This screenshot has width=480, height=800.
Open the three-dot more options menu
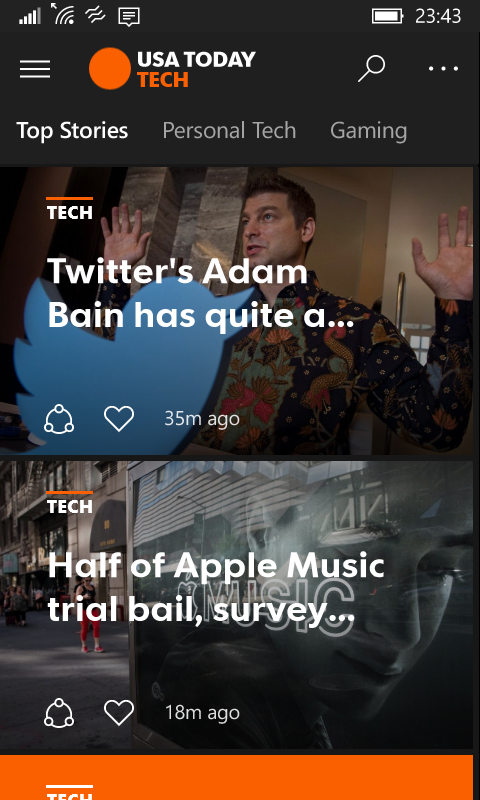(443, 68)
